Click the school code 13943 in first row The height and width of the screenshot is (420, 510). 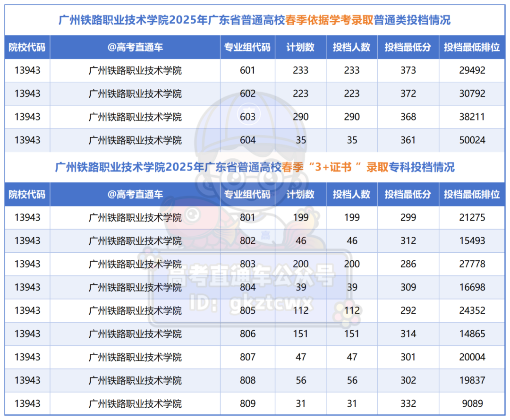click(x=26, y=70)
